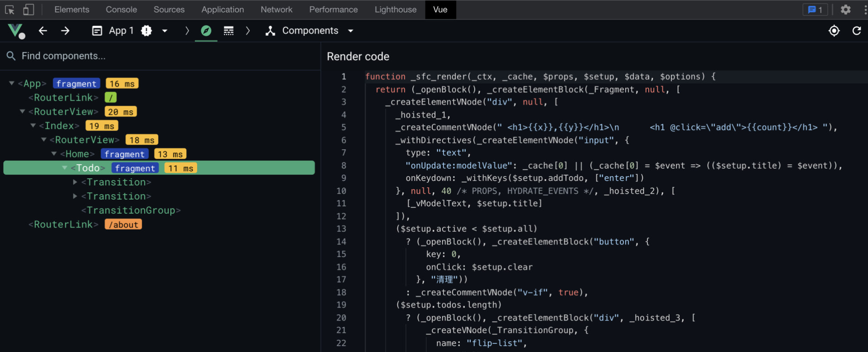Screen dimensions: 868x352
Task: Switch to the Performance tab
Action: coord(333,10)
